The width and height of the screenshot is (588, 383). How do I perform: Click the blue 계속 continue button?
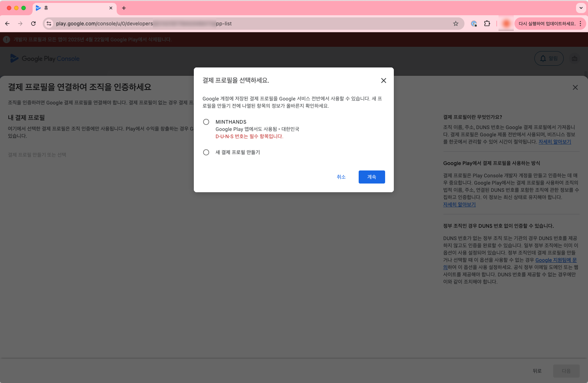[372, 177]
